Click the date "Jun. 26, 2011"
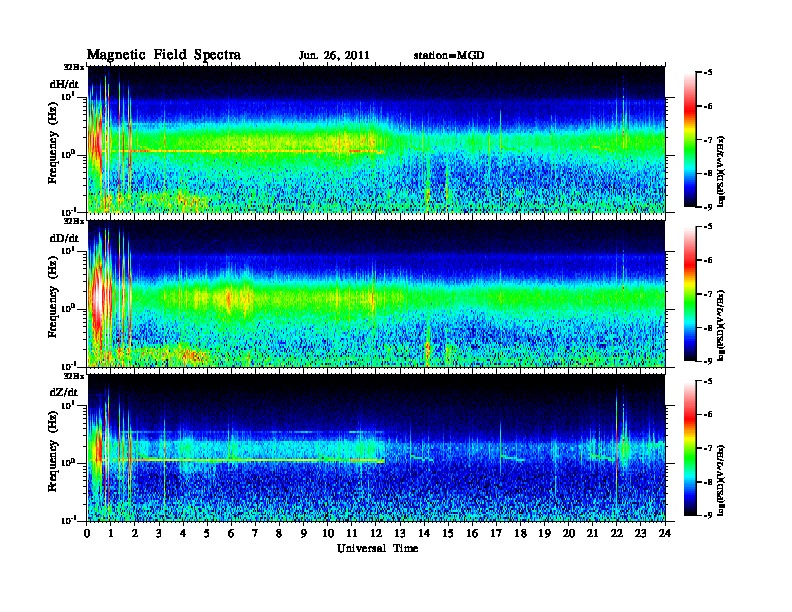The image size is (792, 612). tap(334, 56)
